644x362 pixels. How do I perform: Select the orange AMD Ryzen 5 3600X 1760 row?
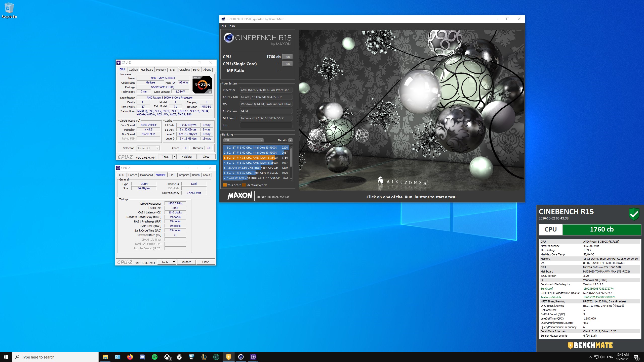click(256, 158)
